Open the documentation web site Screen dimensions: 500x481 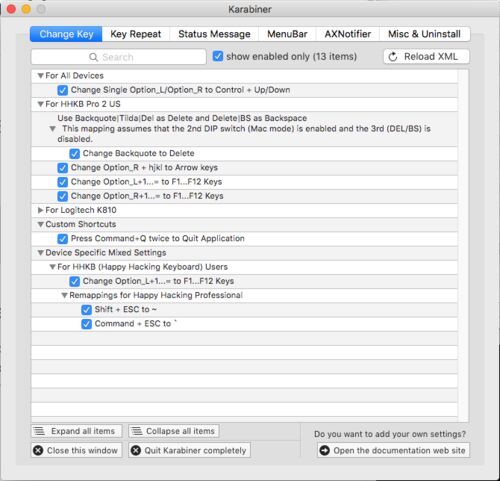393,450
